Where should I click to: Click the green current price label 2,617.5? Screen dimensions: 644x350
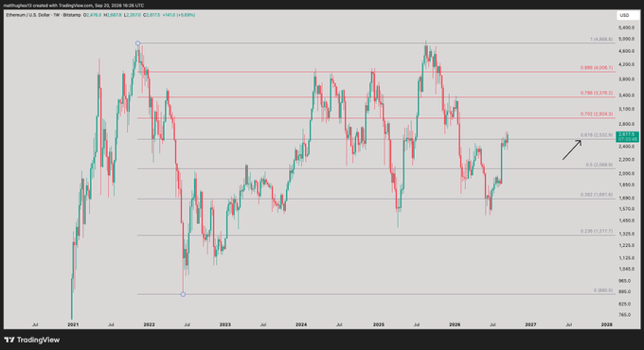[627, 136]
